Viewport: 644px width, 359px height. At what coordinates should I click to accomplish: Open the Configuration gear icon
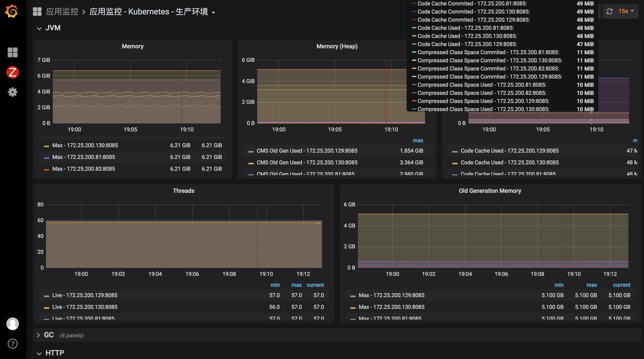12,92
